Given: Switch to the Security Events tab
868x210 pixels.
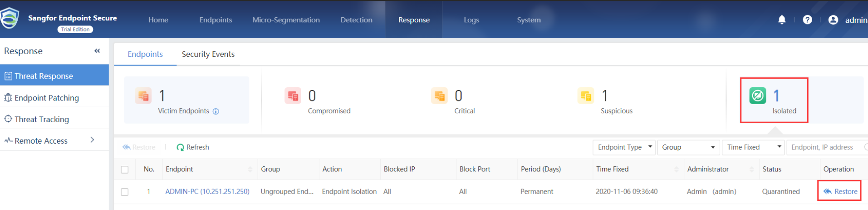Looking at the screenshot, I should pos(208,54).
